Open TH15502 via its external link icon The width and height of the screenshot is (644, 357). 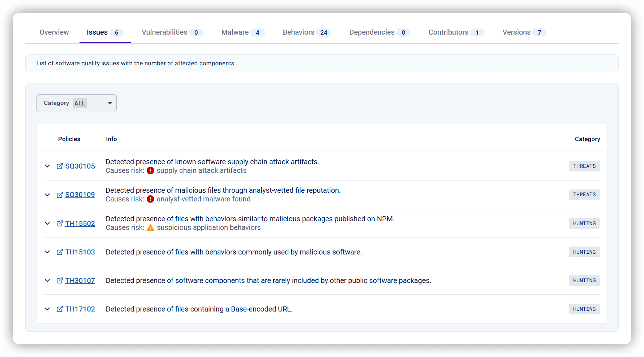pyautogui.click(x=60, y=223)
